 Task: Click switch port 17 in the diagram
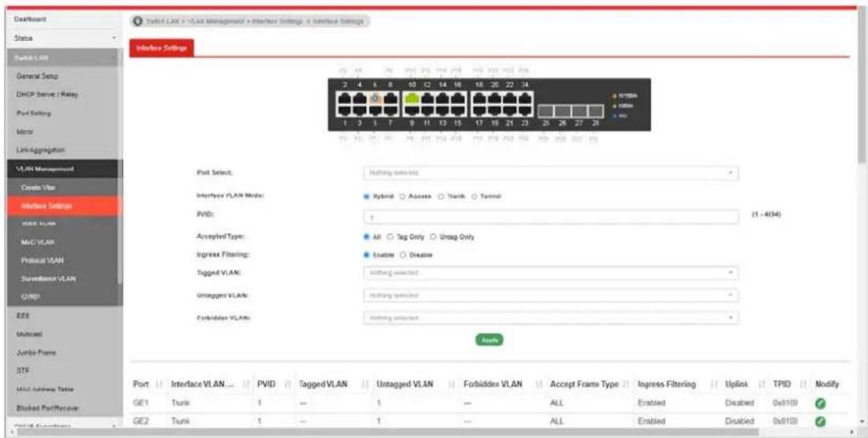pos(479,110)
